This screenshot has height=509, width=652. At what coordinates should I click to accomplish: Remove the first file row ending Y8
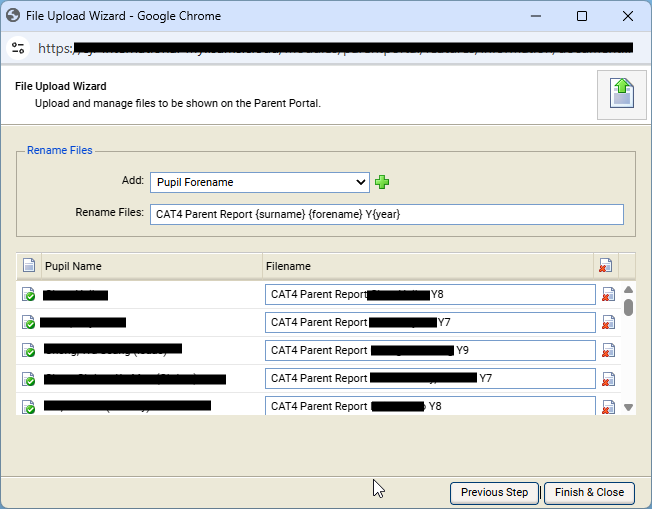608,295
